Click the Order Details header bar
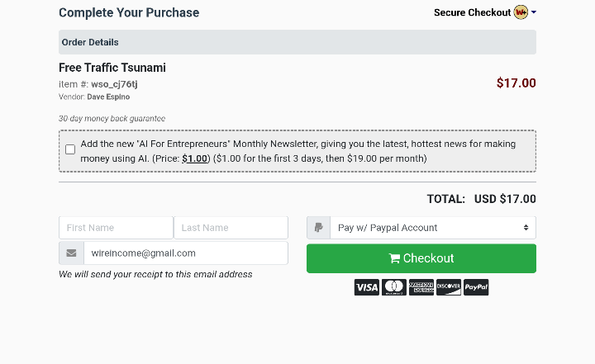This screenshot has height=364, width=595. [x=297, y=42]
